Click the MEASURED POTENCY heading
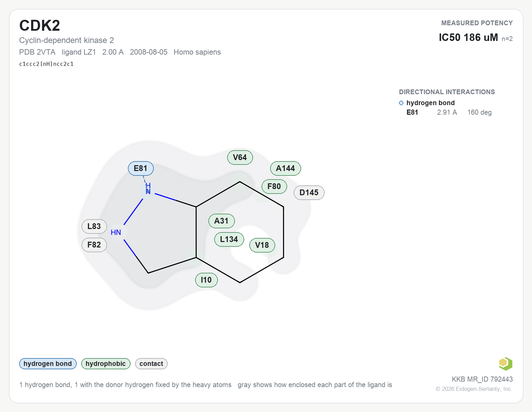This screenshot has width=532, height=412. click(x=477, y=23)
